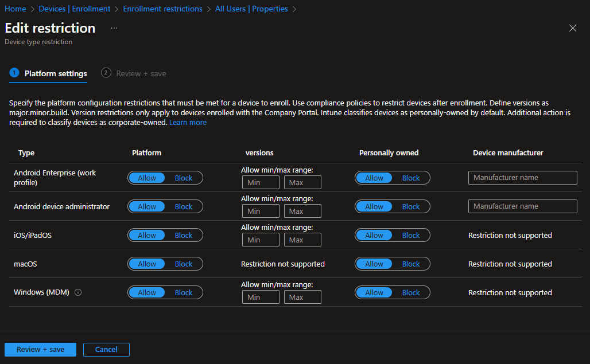590x364 pixels.
Task: Close the Edit restriction pane
Action: [x=572, y=28]
